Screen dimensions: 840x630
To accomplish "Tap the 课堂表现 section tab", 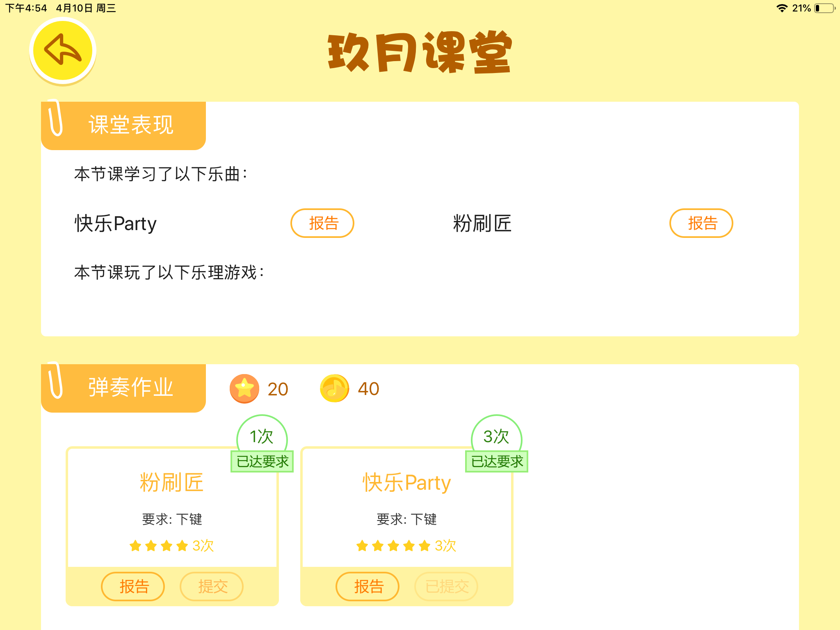I will [123, 125].
